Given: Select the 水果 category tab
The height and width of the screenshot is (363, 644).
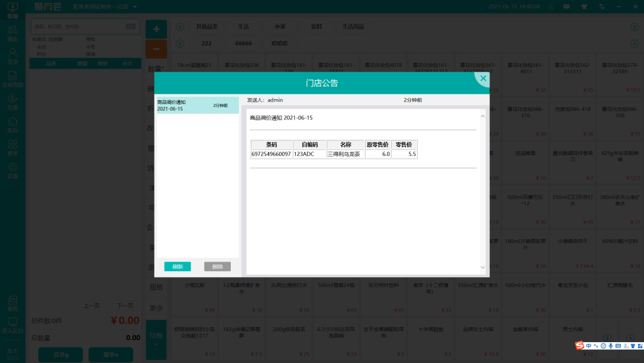Looking at the screenshot, I should 280,27.
